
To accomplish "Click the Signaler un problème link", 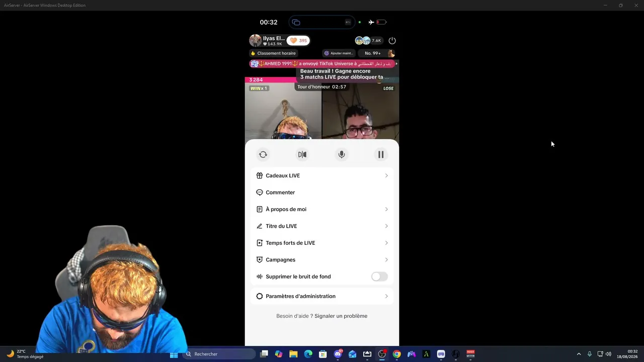I will point(341,316).
